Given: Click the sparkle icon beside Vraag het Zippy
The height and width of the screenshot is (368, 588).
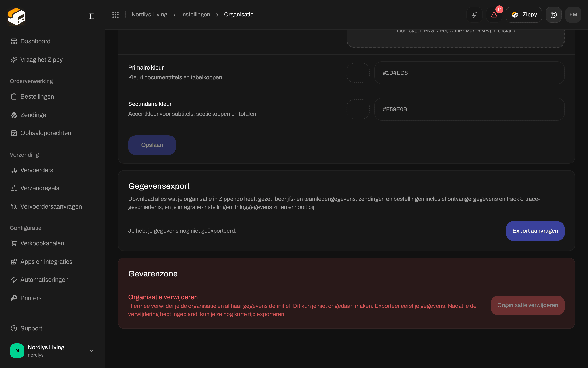Looking at the screenshot, I should click(14, 60).
